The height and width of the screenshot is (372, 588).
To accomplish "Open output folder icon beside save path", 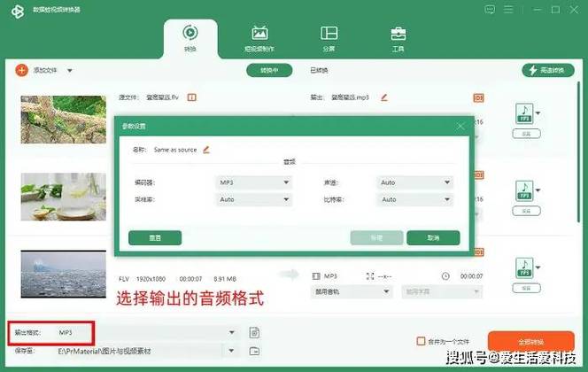I will click(x=254, y=351).
